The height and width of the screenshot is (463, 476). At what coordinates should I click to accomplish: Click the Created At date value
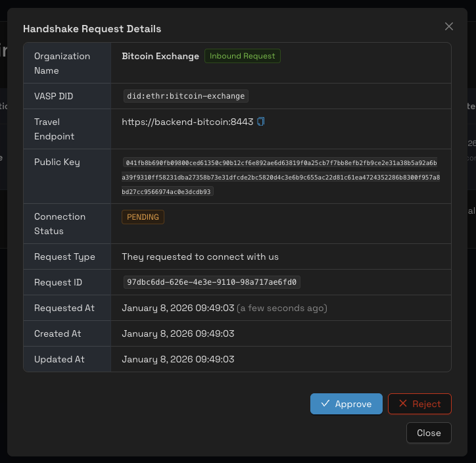(x=178, y=333)
